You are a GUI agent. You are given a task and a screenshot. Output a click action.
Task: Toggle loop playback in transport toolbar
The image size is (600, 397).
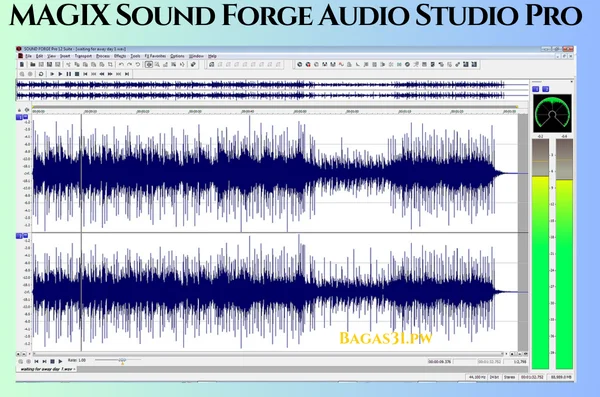(x=41, y=74)
